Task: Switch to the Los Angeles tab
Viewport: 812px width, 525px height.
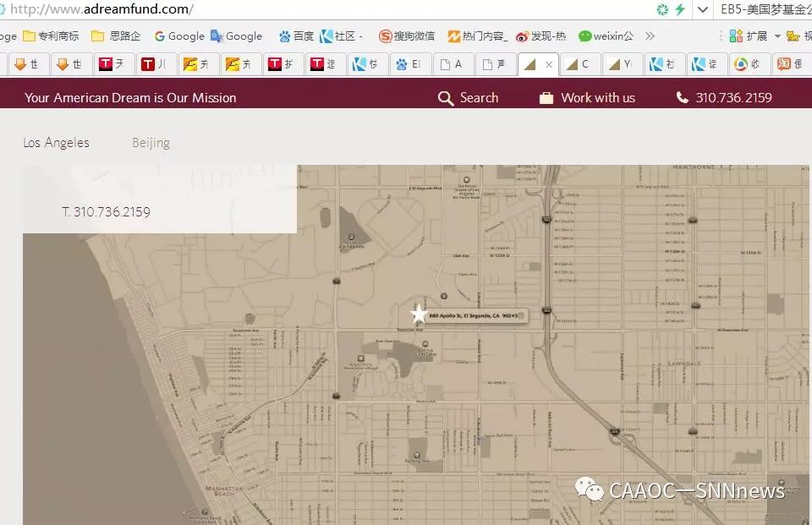Action: point(56,143)
